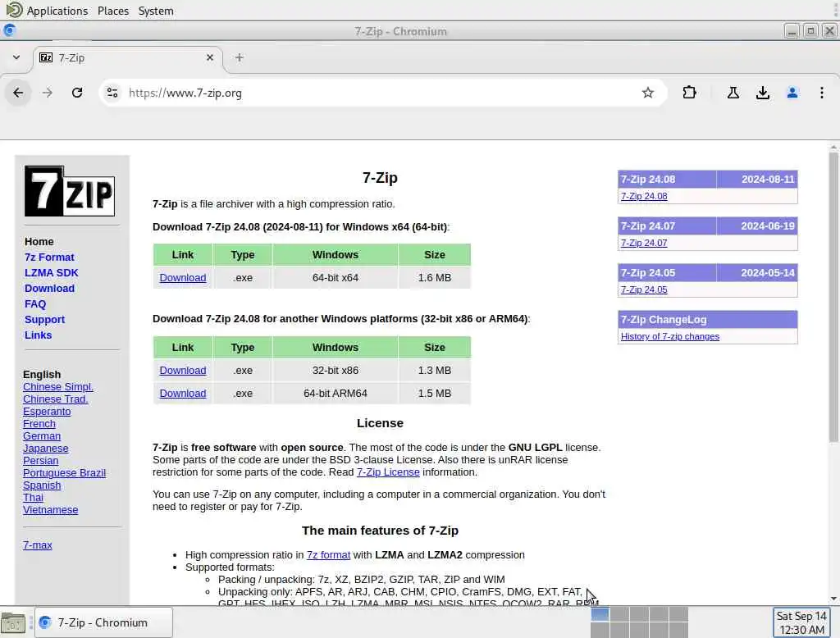Open the Applications menu
Viewport: 840px width, 638px height.
(x=57, y=11)
